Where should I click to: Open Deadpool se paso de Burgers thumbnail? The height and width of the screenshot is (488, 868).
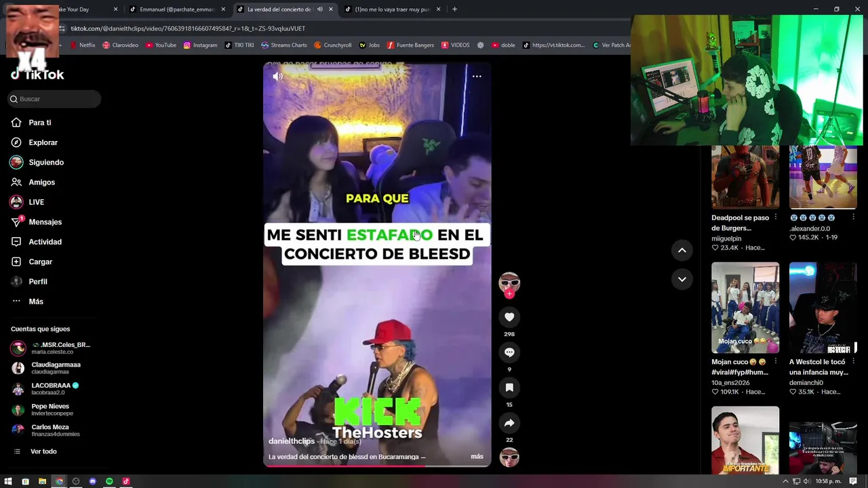click(x=745, y=176)
